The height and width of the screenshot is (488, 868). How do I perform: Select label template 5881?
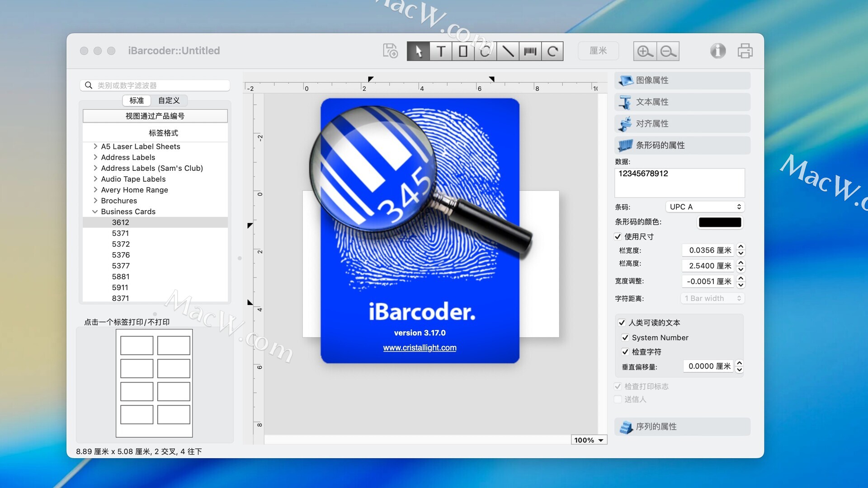(x=155, y=277)
